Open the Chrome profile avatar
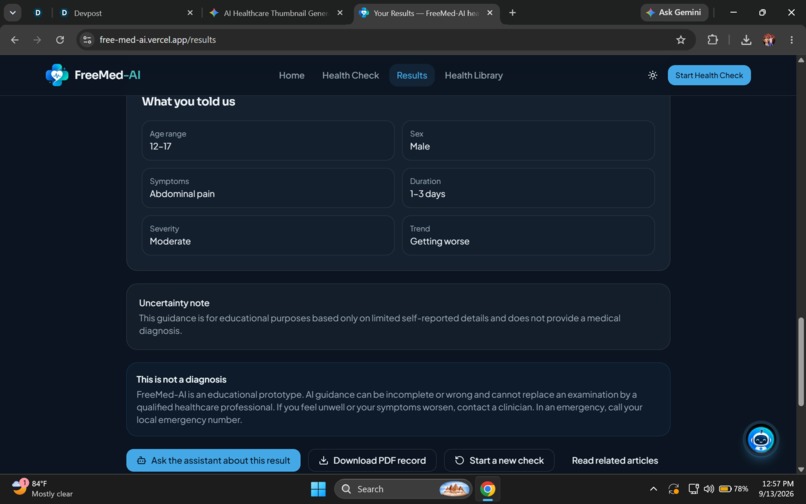The image size is (806, 504). click(x=769, y=40)
